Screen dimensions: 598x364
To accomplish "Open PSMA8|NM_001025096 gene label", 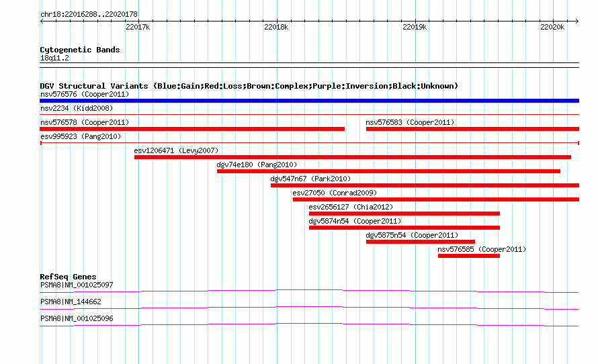I will tap(77, 318).
